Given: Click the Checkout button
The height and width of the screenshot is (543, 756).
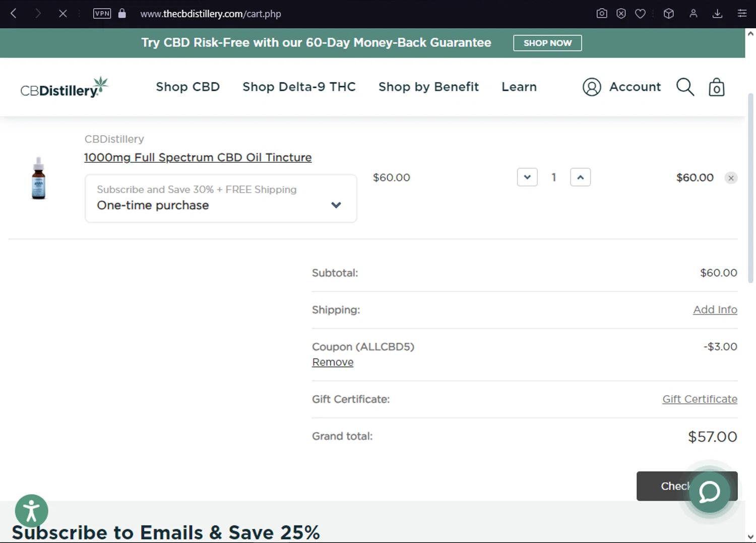Looking at the screenshot, I should pos(687,486).
